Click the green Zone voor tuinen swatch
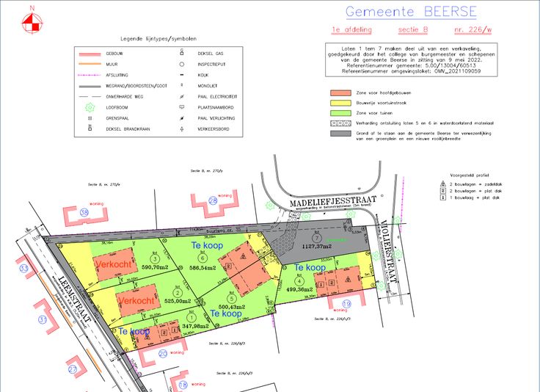This screenshot has height=392, width=540. (x=340, y=114)
